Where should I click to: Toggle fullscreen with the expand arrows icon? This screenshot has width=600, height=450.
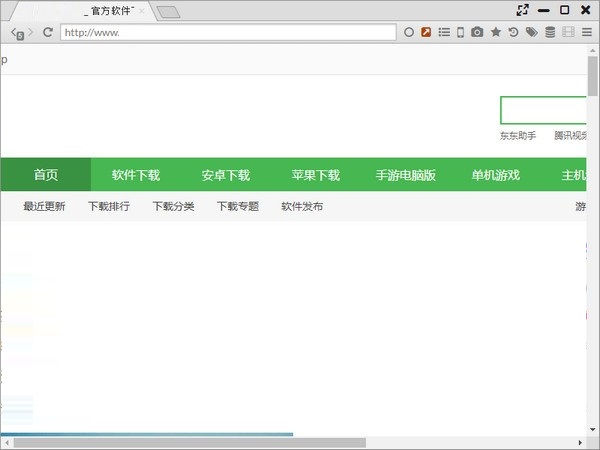click(522, 10)
